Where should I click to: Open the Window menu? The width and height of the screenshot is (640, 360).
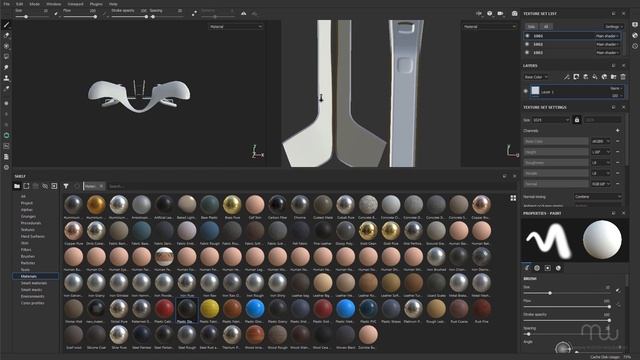coord(53,4)
